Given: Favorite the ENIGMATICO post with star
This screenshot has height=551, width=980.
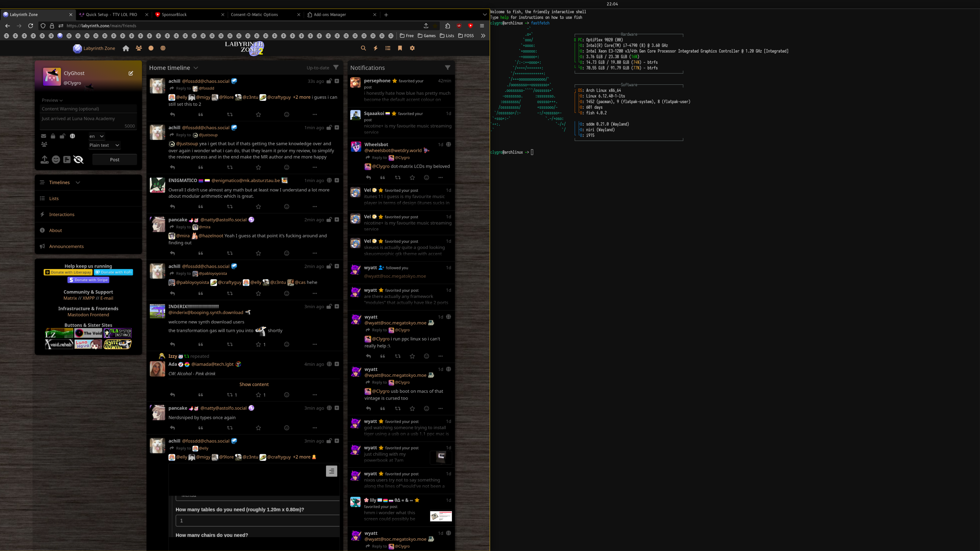Looking at the screenshot, I should pos(258,207).
